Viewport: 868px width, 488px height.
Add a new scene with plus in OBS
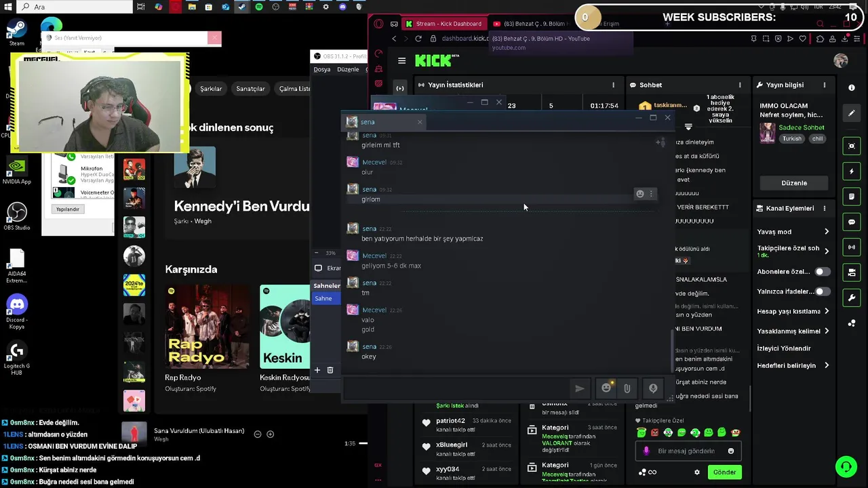point(317,370)
